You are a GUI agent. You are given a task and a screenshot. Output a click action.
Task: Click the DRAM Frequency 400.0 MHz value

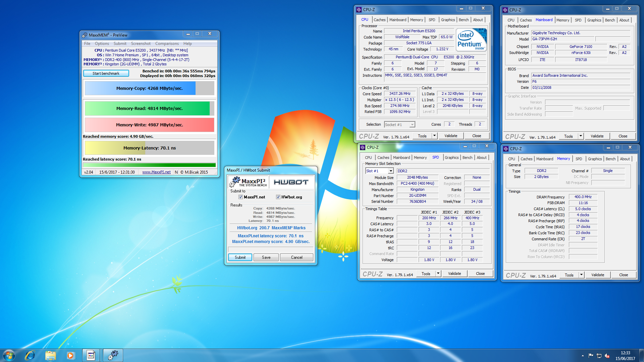(x=583, y=197)
